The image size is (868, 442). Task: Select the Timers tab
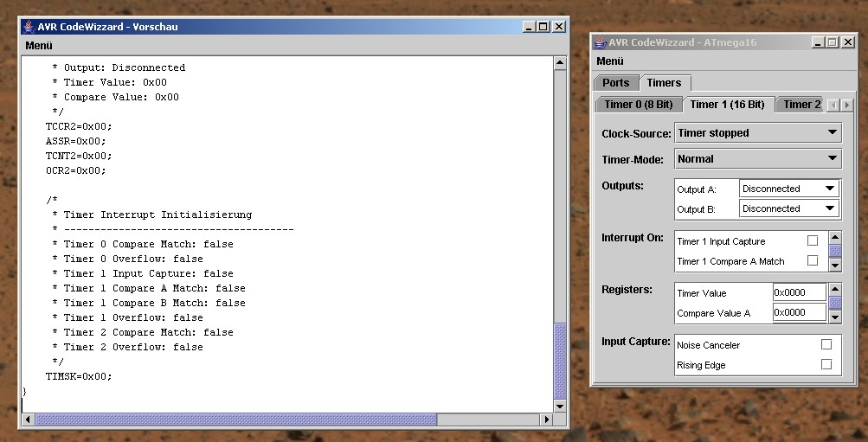pos(664,83)
